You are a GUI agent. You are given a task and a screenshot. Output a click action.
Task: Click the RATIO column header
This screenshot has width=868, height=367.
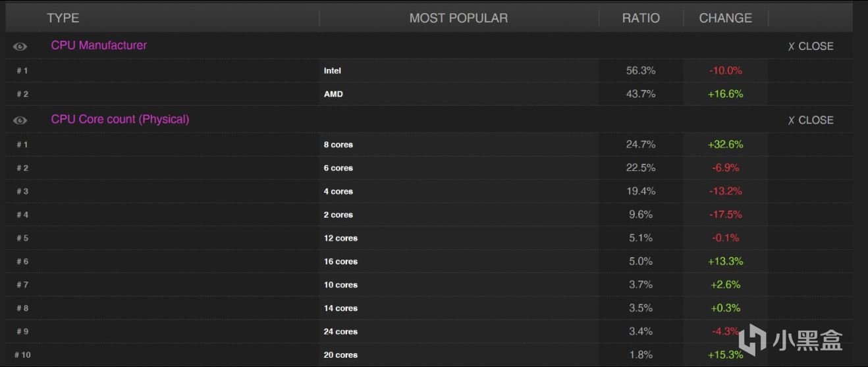point(641,18)
